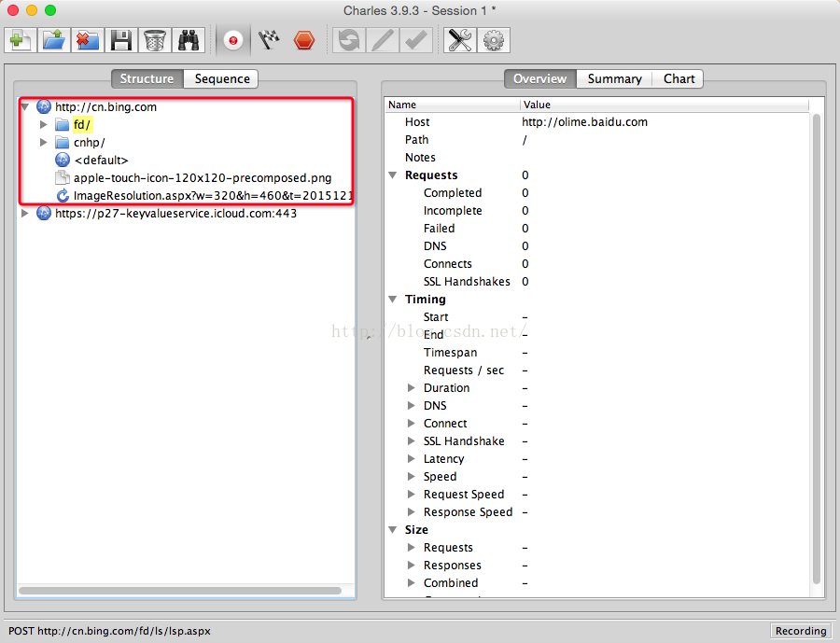Viewport: 840px width, 643px height.
Task: Open Find with binoculars icon
Action: coord(189,40)
